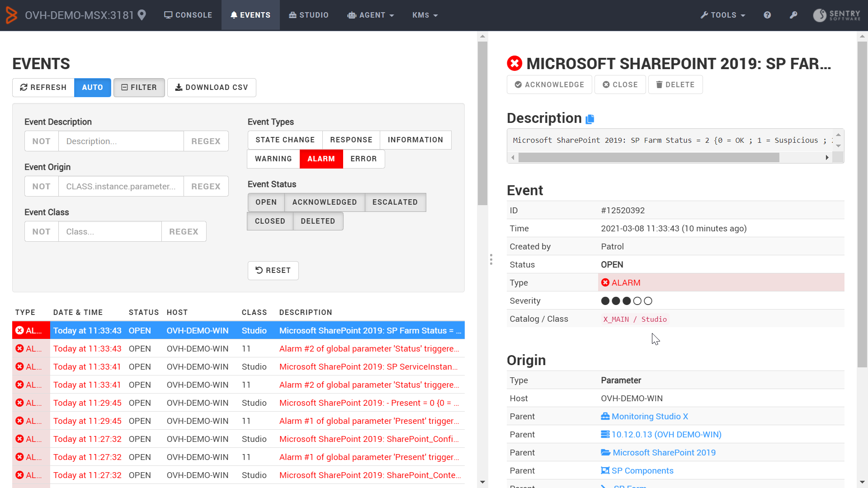This screenshot has width=868, height=488.
Task: Click alarm icon of SharePoint_Conte row
Action: (19, 475)
